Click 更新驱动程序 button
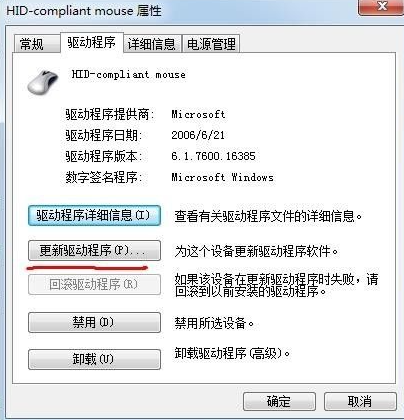Screen dimensions: 404x420 pos(94,250)
